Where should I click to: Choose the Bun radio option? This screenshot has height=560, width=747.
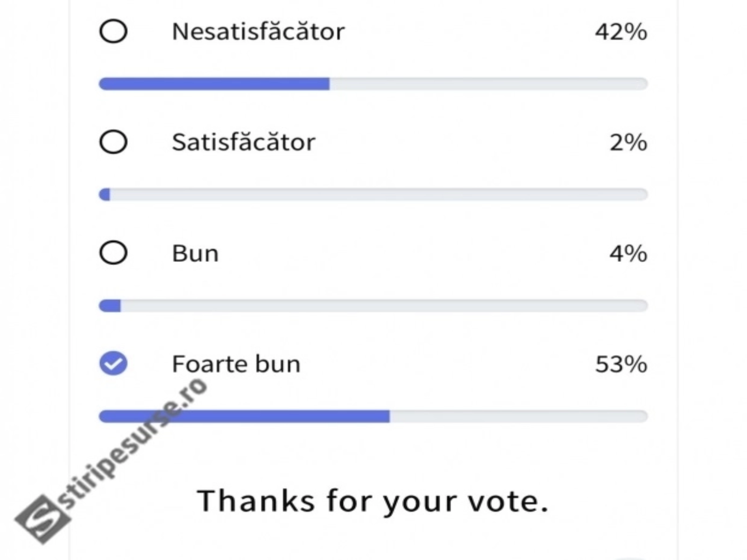[x=113, y=253]
